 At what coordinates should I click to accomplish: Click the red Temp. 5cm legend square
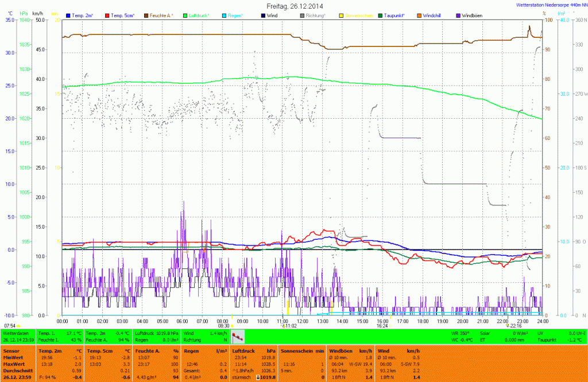coord(107,15)
